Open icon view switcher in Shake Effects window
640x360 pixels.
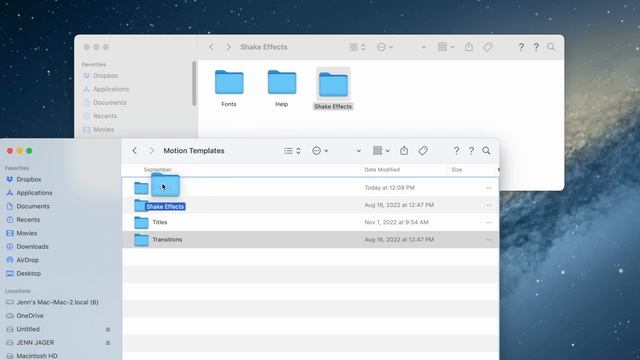pyautogui.click(x=357, y=47)
